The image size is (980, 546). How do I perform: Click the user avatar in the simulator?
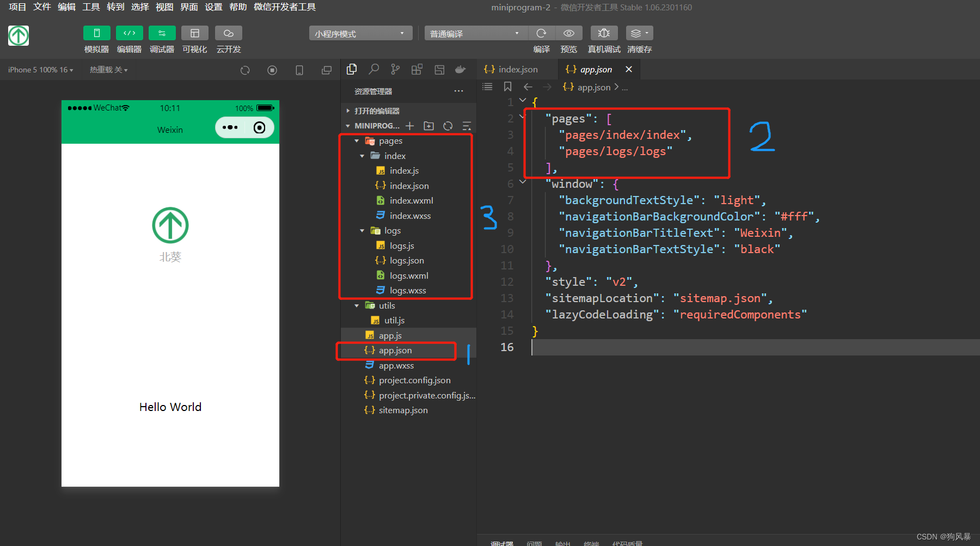170,225
